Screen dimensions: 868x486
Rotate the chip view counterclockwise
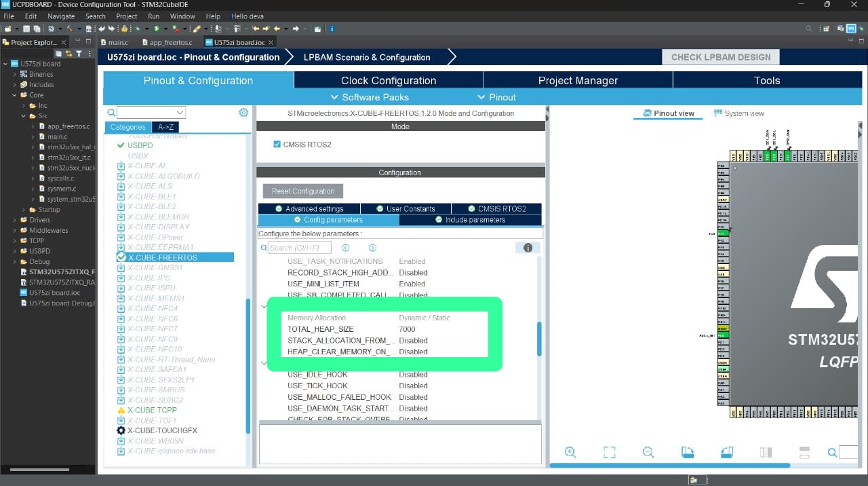[726, 451]
